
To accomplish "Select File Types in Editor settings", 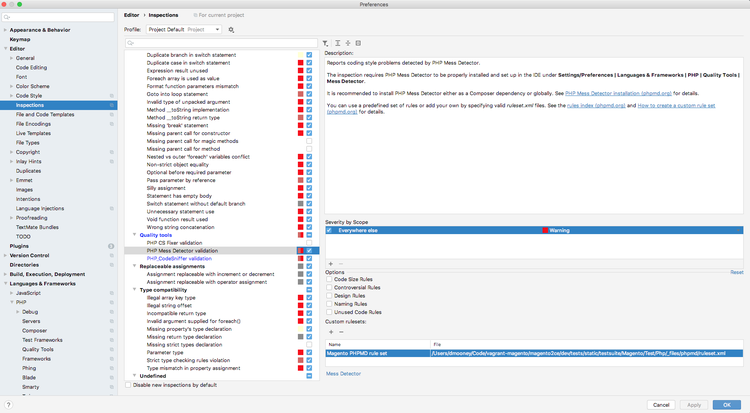I will point(28,143).
